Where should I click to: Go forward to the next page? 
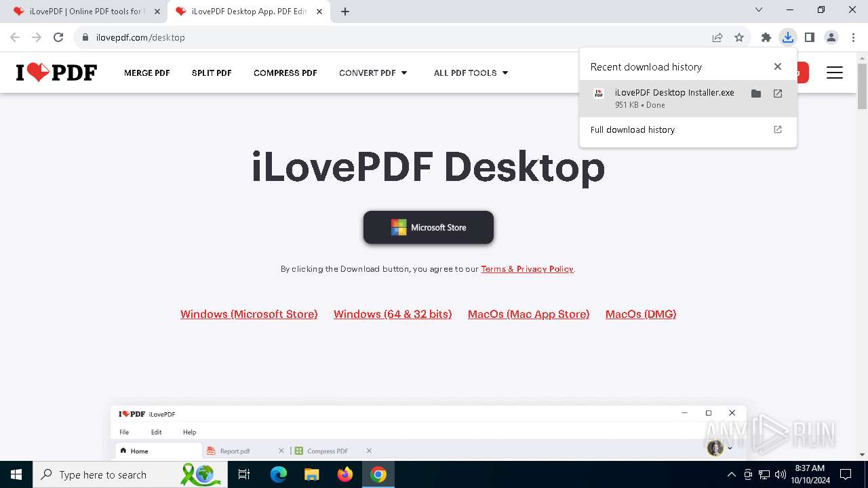pyautogui.click(x=37, y=37)
